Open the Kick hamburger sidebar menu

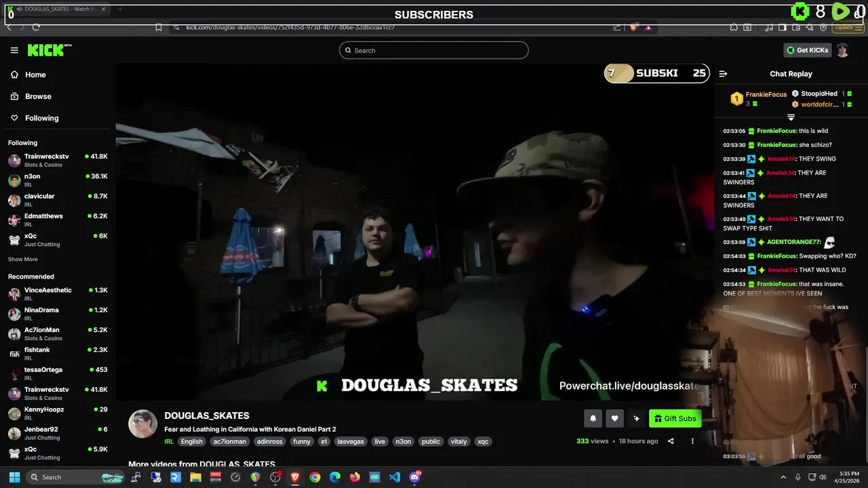[14, 50]
